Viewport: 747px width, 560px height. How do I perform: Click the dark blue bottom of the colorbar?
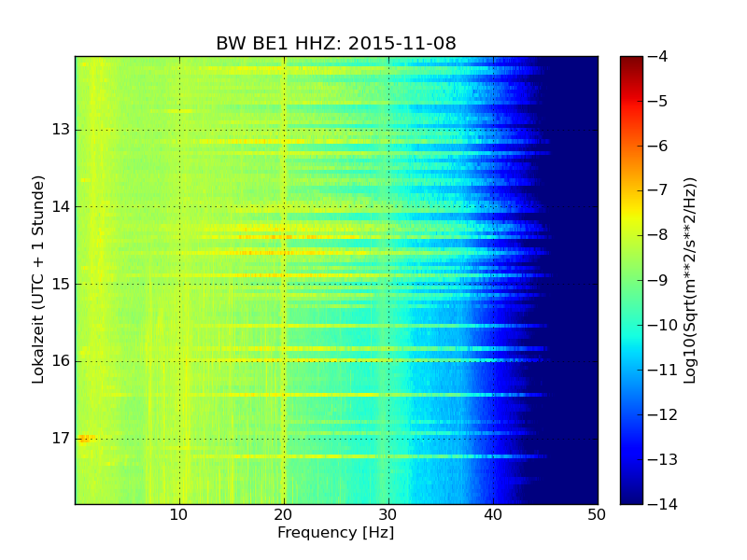click(632, 496)
